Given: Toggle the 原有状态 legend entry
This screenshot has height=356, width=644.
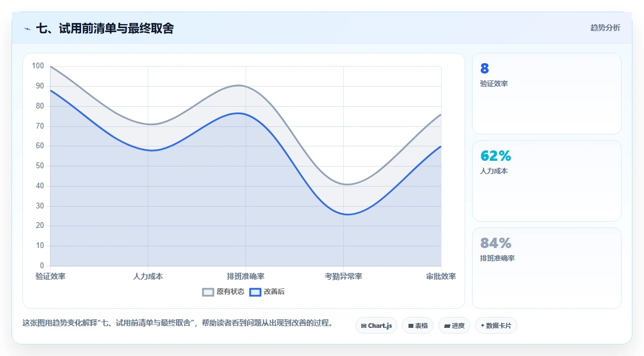Looking at the screenshot, I should (x=223, y=292).
